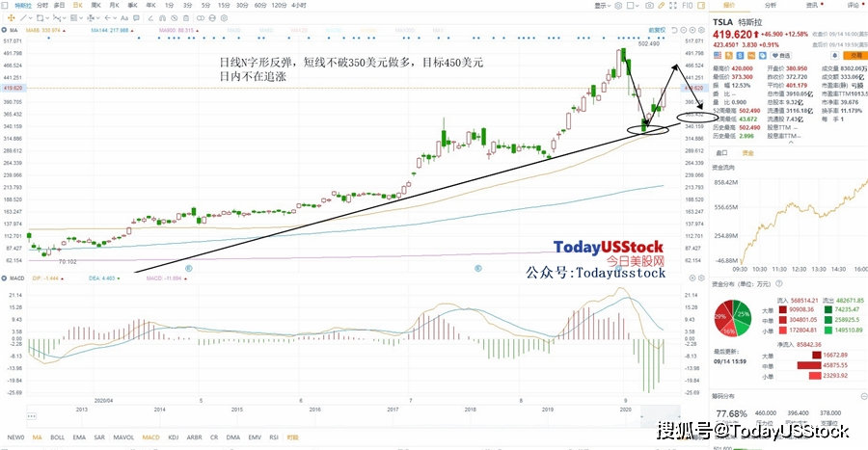868x450 pixels.
Task: Select the 15分 timeframe
Action: coord(224,6)
